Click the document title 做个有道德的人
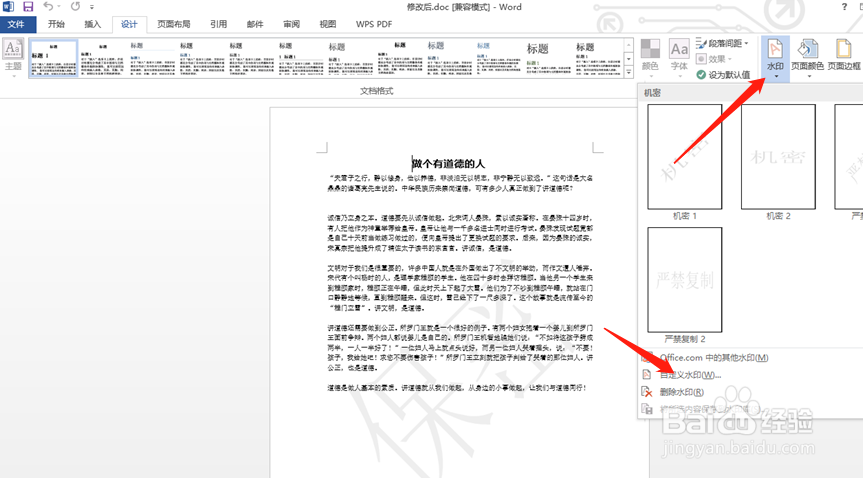This screenshot has height=478, width=863. click(449, 164)
